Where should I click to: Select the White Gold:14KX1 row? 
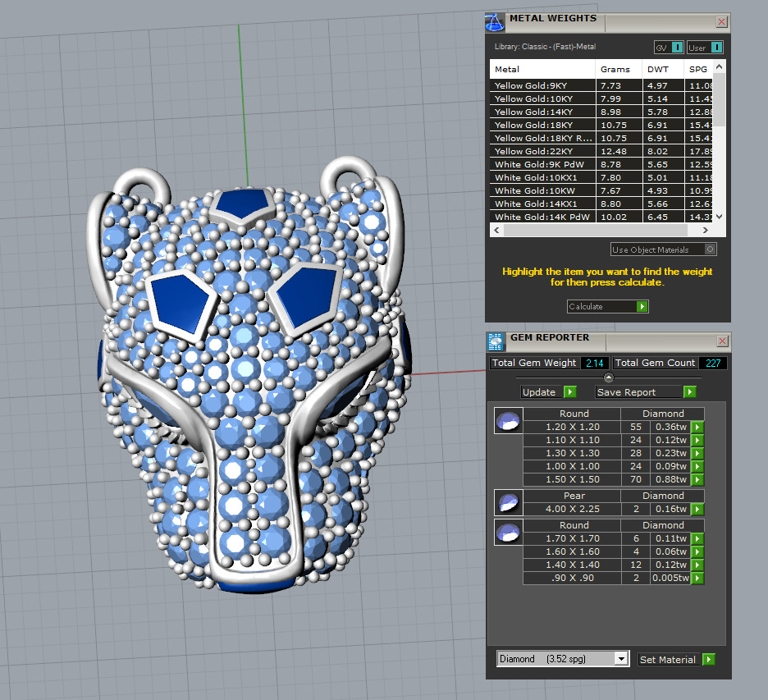pyautogui.click(x=601, y=204)
